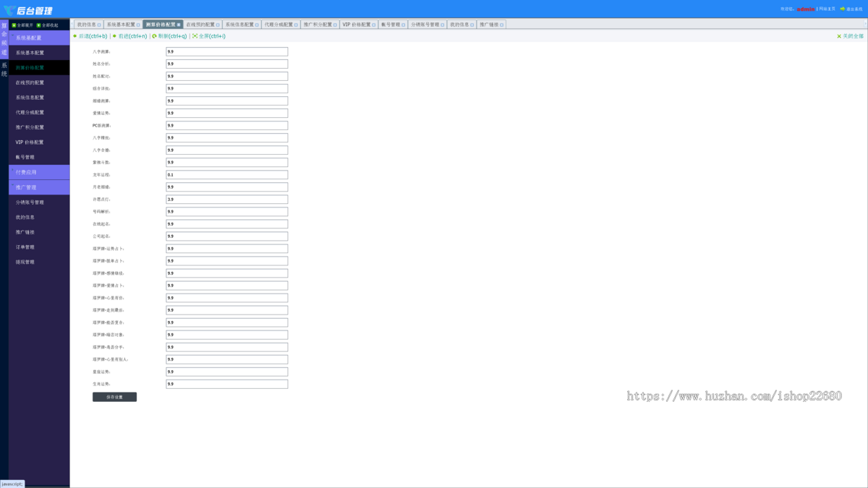Open 在线预约配置 in the sidebar
This screenshot has height=488, width=868.
click(x=39, y=82)
